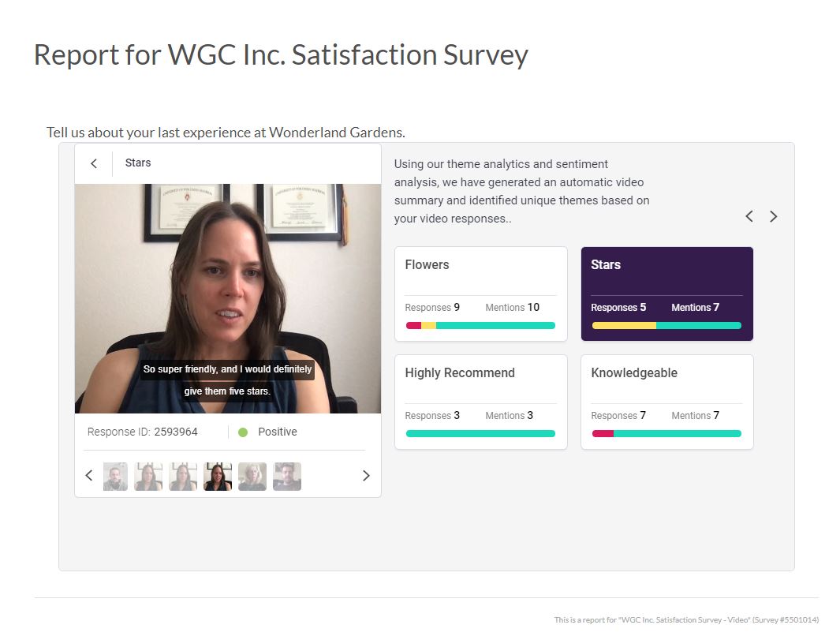This screenshot has width=840, height=636.
Task: Click the Response ID 2593964 text
Action: (x=143, y=432)
